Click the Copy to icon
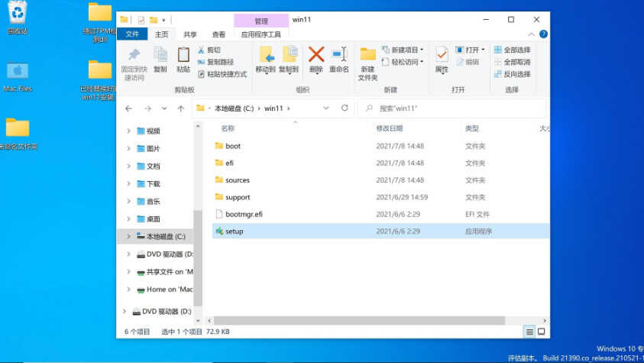 (290, 55)
